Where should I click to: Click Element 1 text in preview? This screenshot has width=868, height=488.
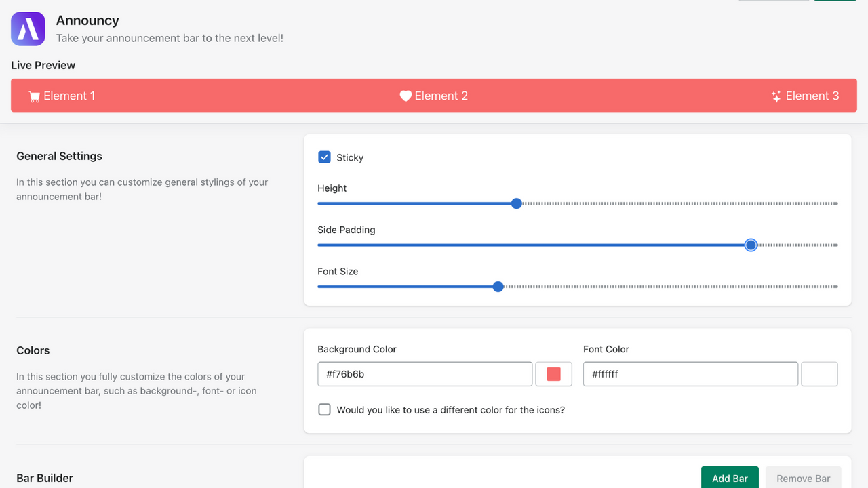tap(69, 96)
